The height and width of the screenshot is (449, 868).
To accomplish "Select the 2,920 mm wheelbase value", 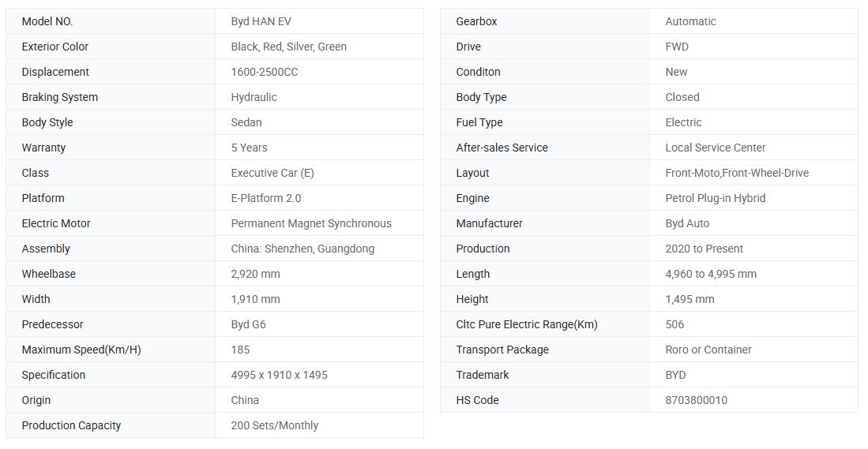I will tap(255, 274).
